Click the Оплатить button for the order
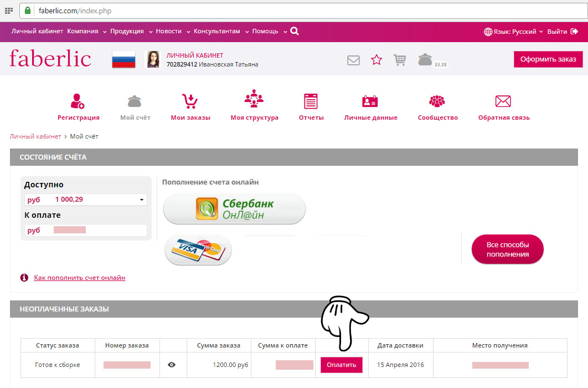Image resolution: width=588 pixels, height=388 pixels. [341, 365]
